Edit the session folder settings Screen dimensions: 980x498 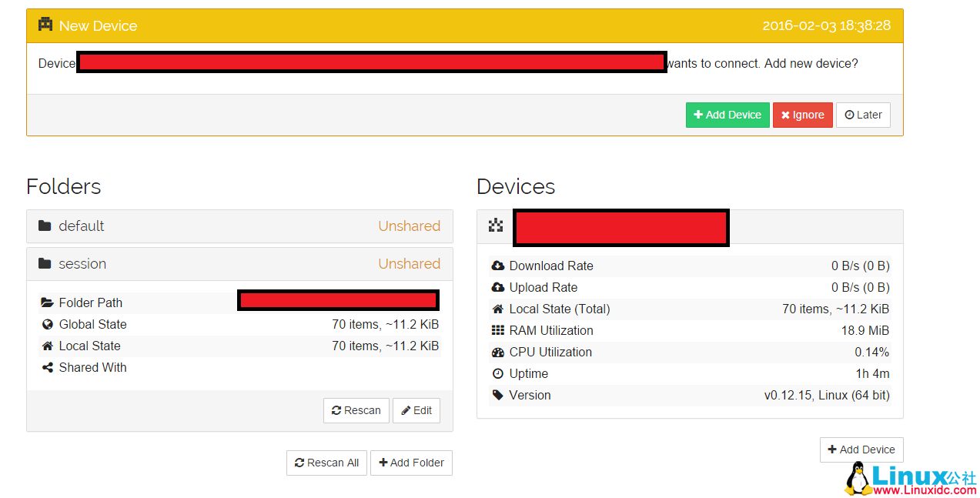[x=416, y=410]
